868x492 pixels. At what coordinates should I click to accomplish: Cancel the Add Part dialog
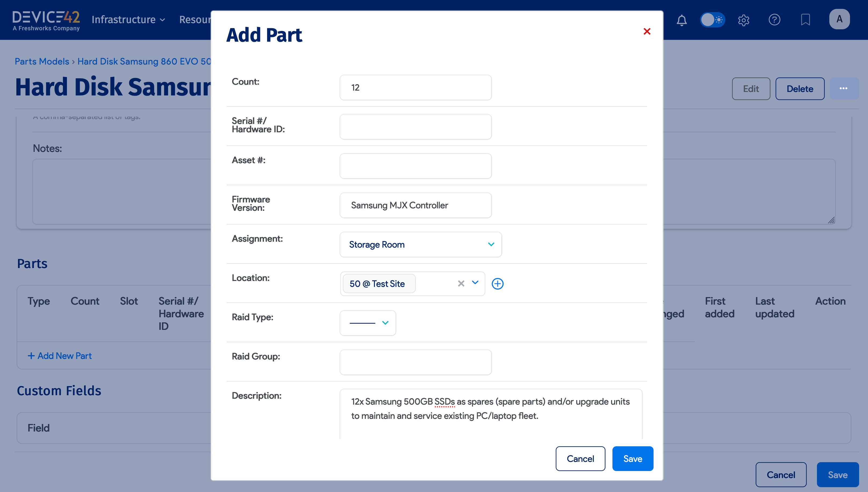pos(580,459)
